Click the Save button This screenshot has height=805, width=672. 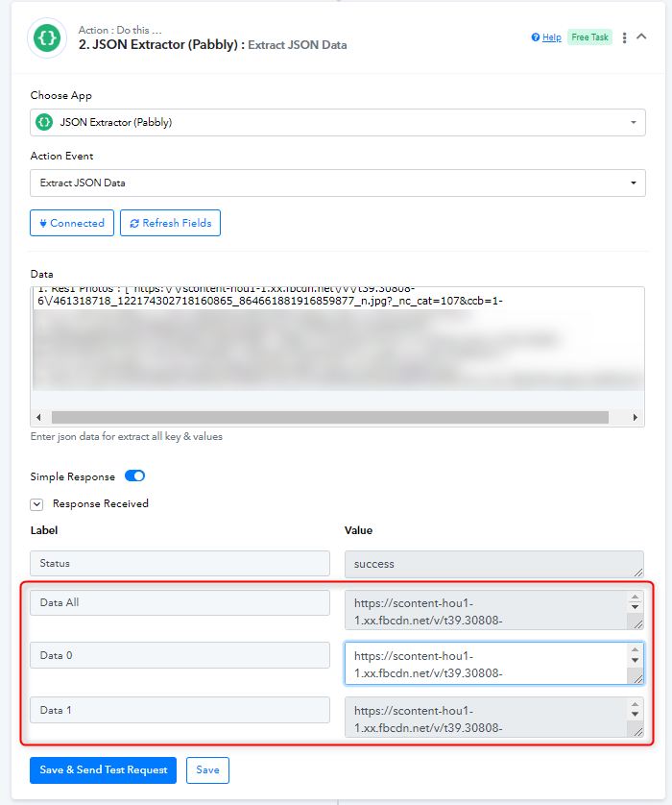click(207, 770)
